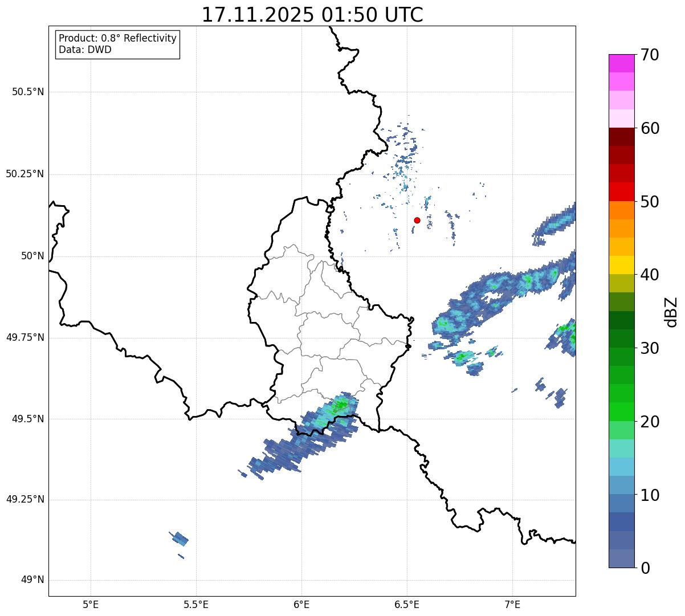Click the colorbar tick label 60
This screenshot has width=685, height=616.
tap(650, 128)
